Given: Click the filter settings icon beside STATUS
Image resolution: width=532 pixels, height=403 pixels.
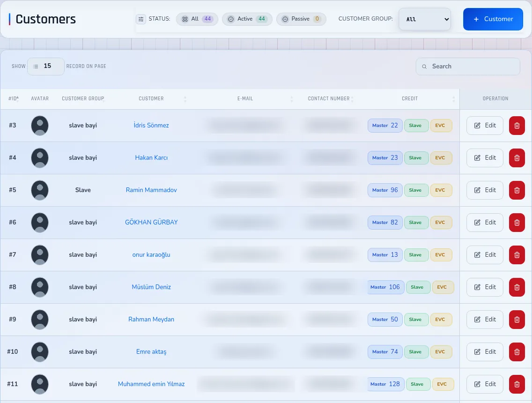Looking at the screenshot, I should click(141, 19).
